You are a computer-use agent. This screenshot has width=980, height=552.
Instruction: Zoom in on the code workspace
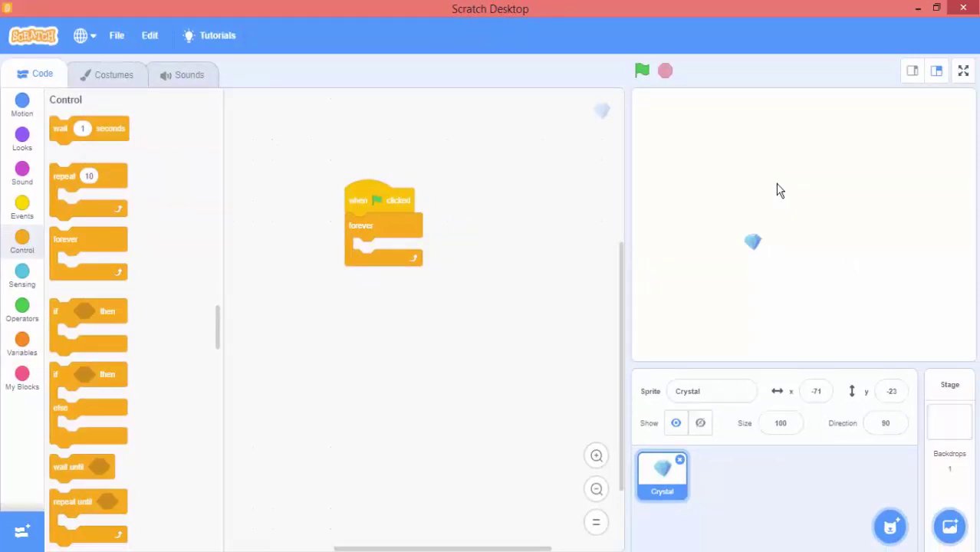click(x=596, y=455)
